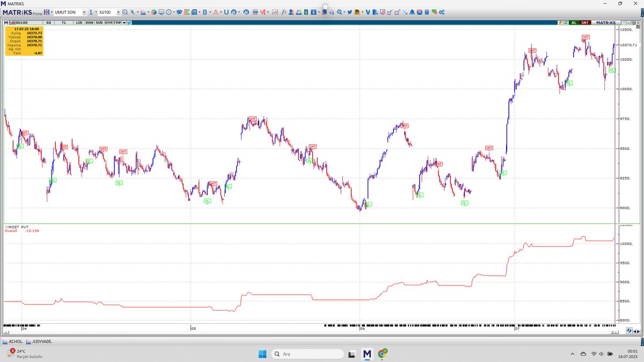Click the line chart icon before fx

click(x=274, y=12)
